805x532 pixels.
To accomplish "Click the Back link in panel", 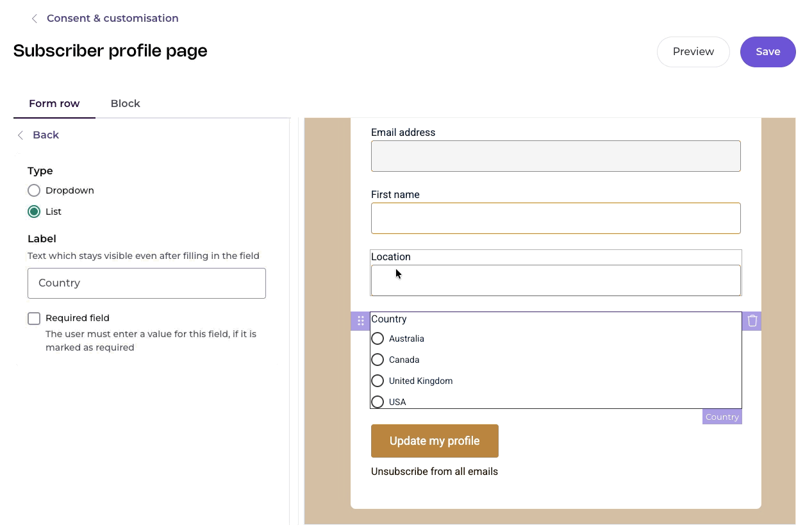I will click(x=46, y=135).
